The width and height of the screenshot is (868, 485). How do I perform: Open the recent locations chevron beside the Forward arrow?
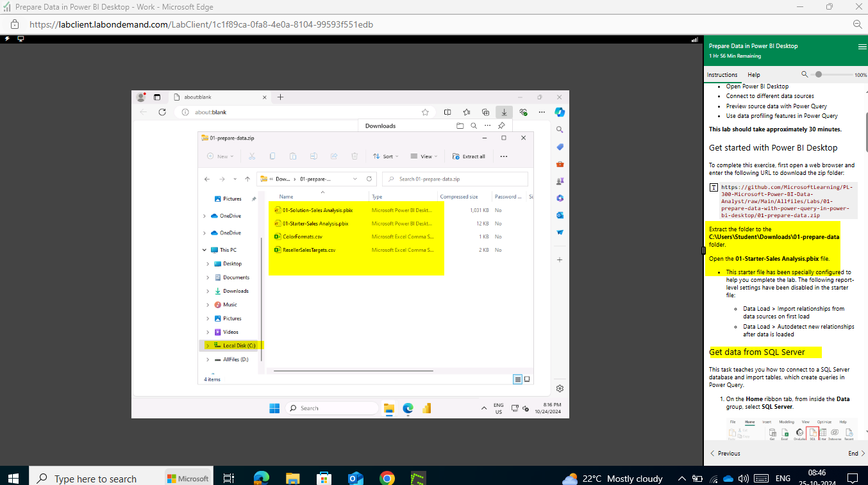point(235,179)
